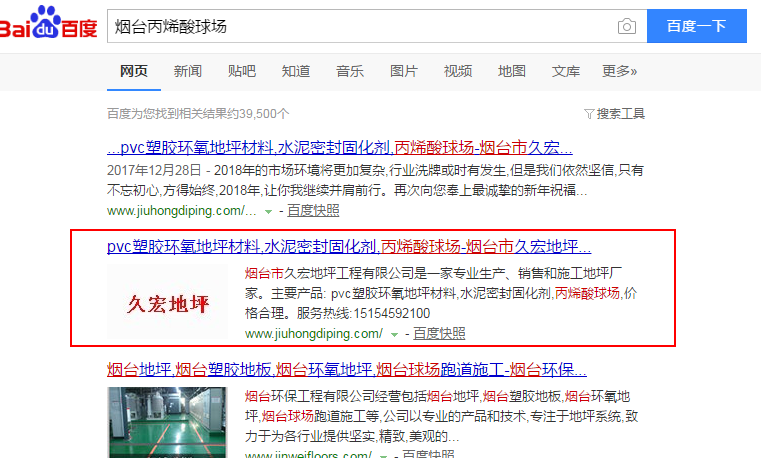Open 百度快照 of the 久宏地坪 result
The height and width of the screenshot is (458, 761).
[x=439, y=334]
